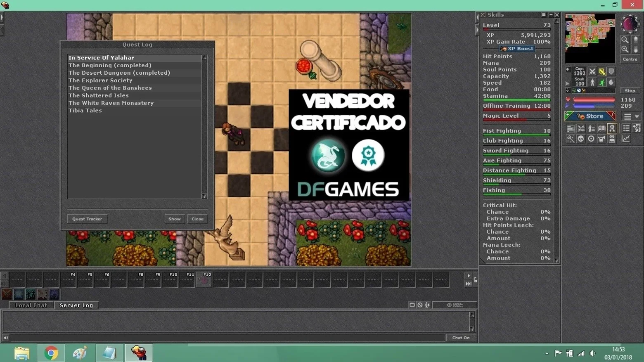Select The Beginning (completed) quest
This screenshot has height=362, width=644.
[135, 65]
